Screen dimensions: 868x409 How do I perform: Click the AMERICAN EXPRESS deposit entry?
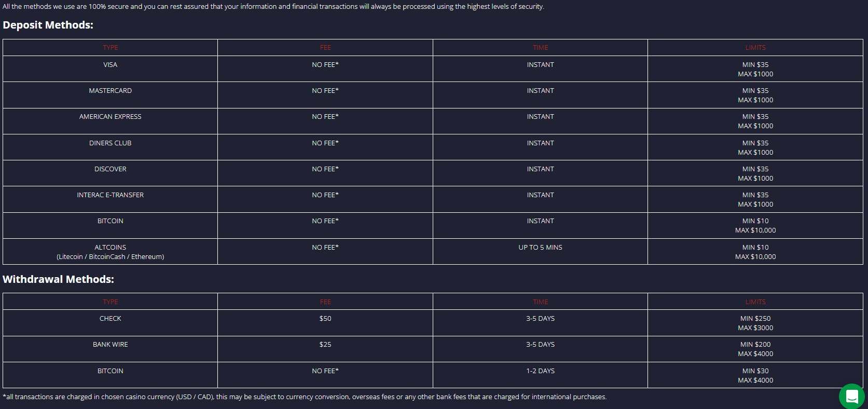(110, 117)
